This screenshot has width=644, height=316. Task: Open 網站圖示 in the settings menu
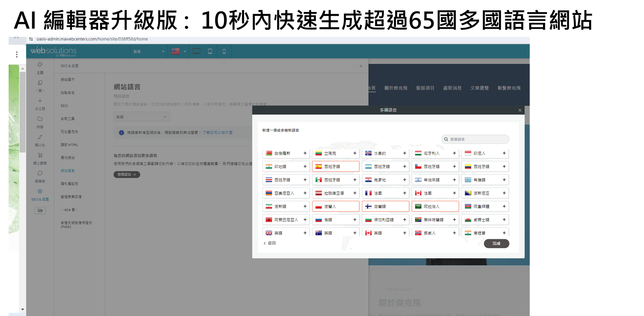68,80
